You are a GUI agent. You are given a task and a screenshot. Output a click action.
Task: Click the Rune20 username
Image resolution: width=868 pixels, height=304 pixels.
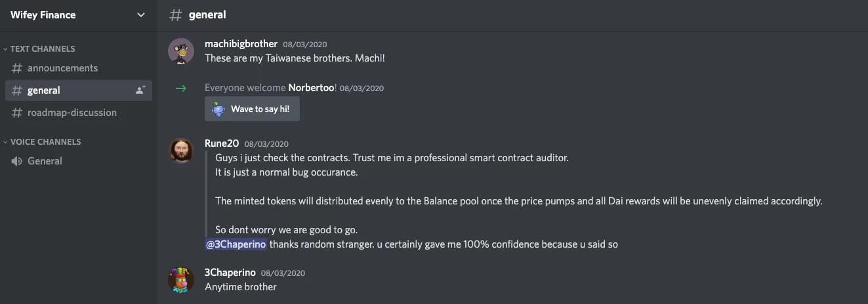(221, 143)
